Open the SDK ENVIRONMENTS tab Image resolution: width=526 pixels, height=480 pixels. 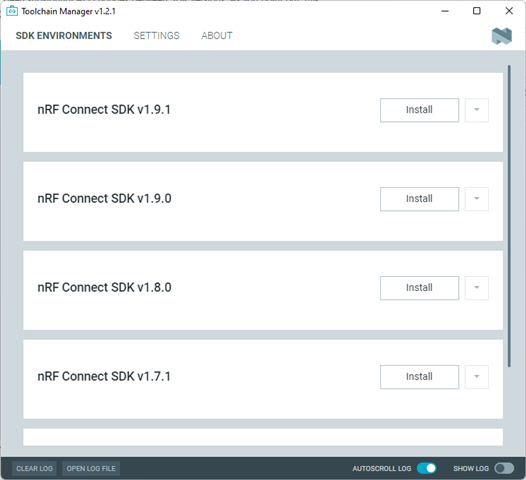64,36
